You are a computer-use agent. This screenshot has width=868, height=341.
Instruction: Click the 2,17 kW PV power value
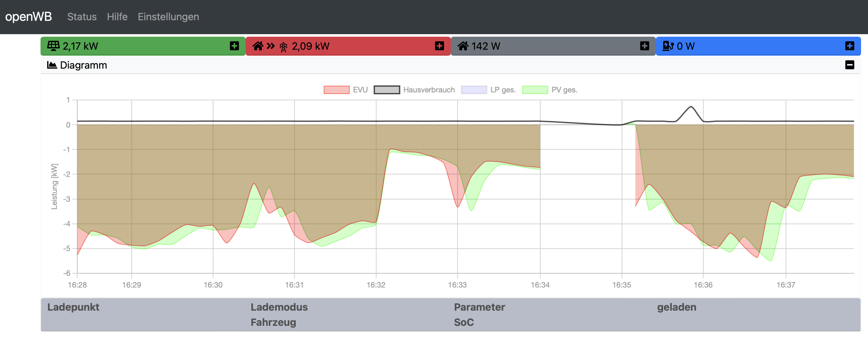coord(80,46)
